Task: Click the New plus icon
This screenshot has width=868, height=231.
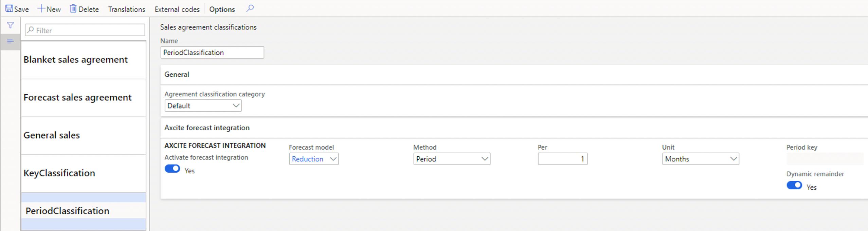Action: tap(41, 9)
